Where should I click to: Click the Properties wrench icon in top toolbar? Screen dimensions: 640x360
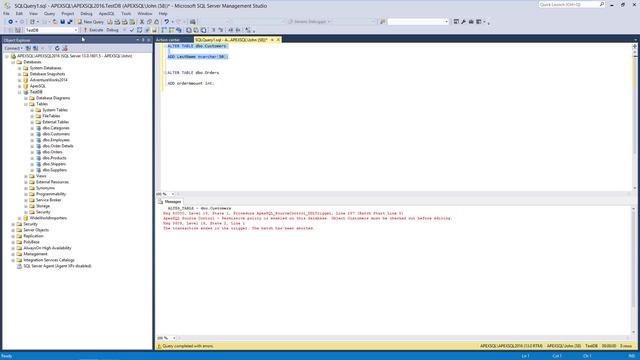[463, 22]
